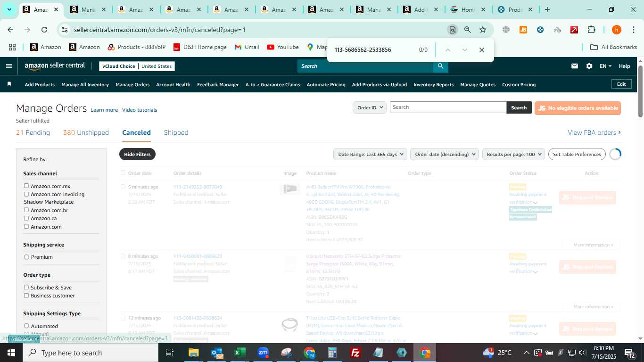
Task: Click the bookmark flag icon beside Add Products
Action: coord(9,84)
